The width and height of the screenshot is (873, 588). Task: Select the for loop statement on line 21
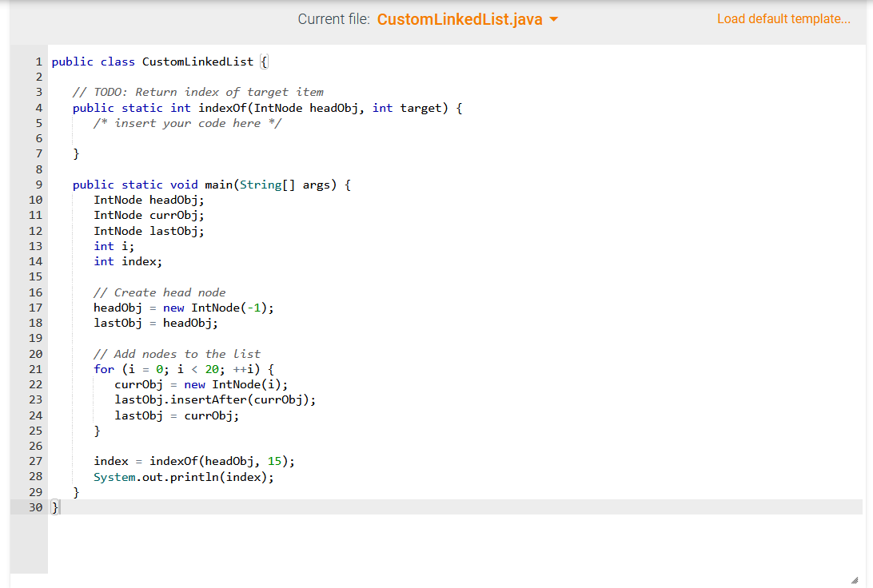coord(184,368)
